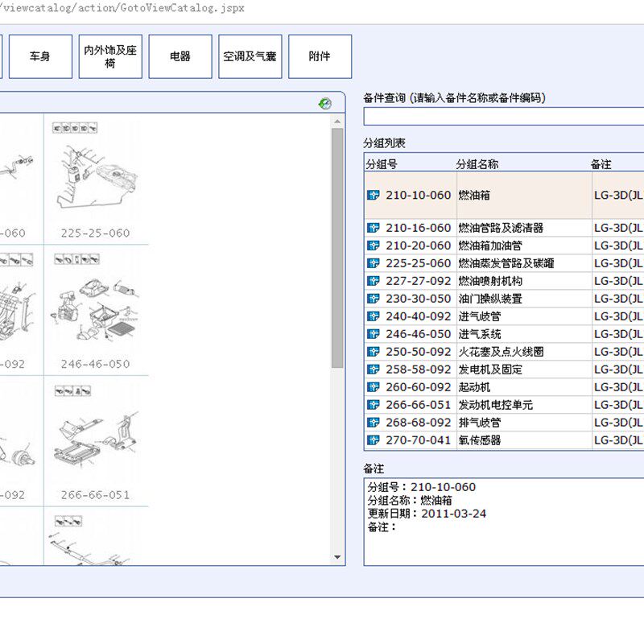Click the icon beside 210-16-060
This screenshot has height=644, width=644.
[x=373, y=228]
